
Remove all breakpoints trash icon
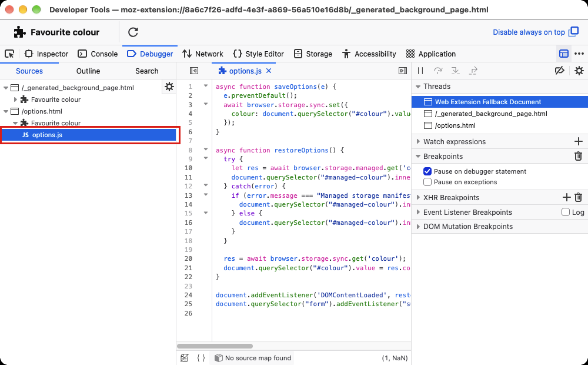578,156
